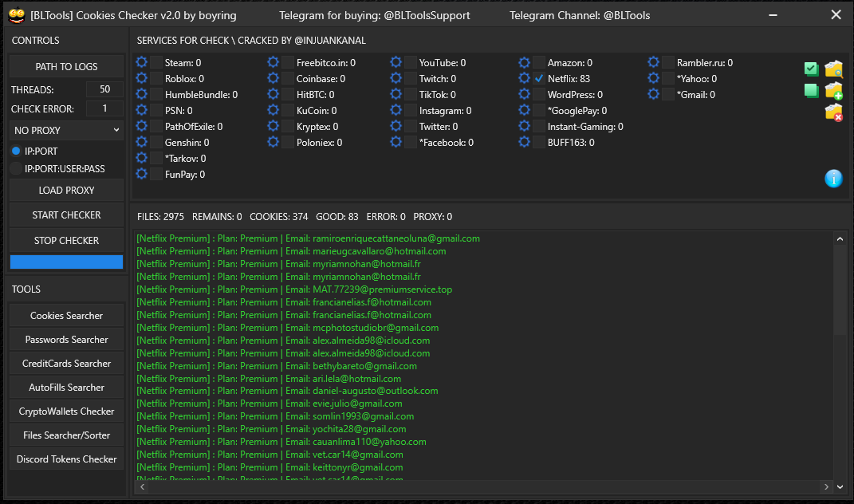Click the LOAD PROXY button
This screenshot has width=854, height=504.
click(66, 190)
